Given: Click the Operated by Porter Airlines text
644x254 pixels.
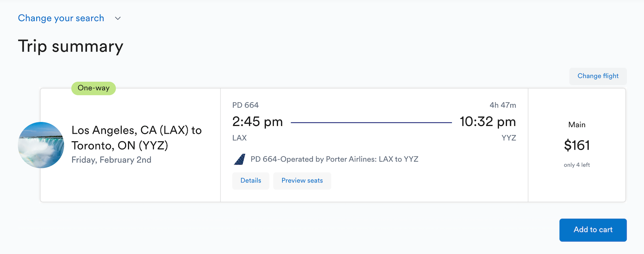Looking at the screenshot, I should point(334,159).
